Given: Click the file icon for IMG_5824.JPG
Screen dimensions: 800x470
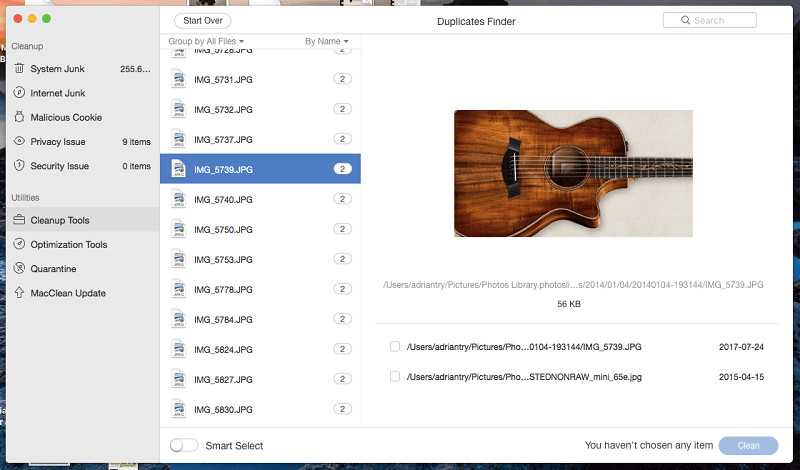Looking at the screenshot, I should (x=179, y=349).
